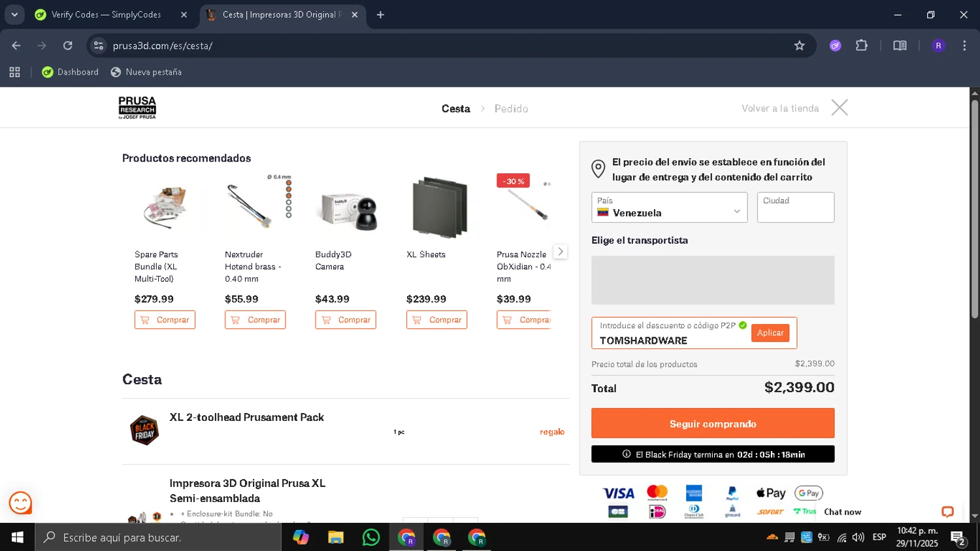Click the American Express logo
Image resolution: width=980 pixels, height=551 pixels.
pos(694,493)
